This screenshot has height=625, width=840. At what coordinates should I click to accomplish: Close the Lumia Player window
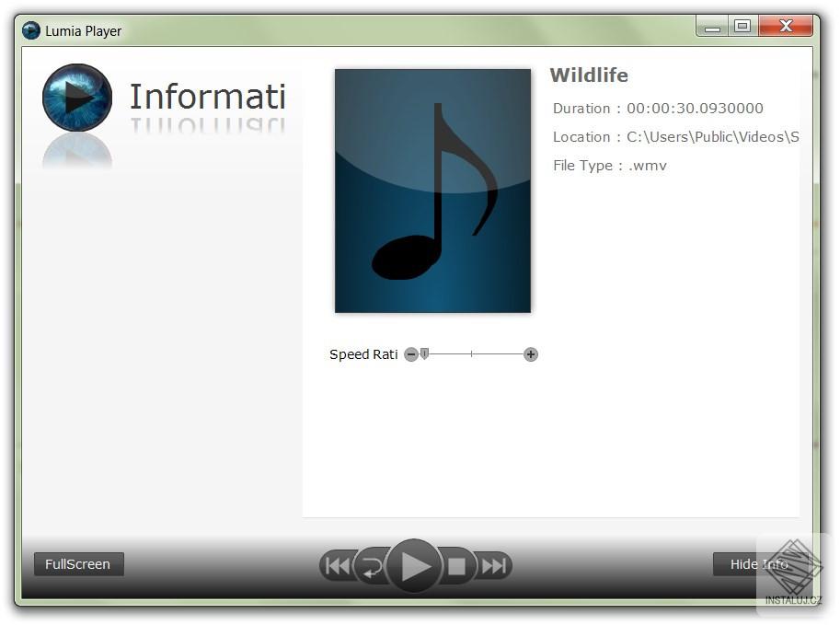point(786,27)
